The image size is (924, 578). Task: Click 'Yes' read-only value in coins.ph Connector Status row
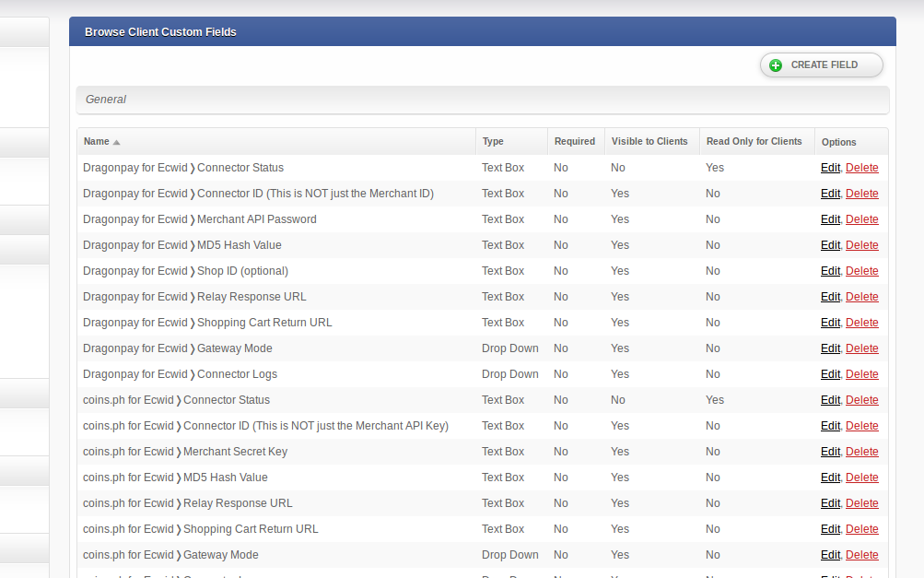[715, 400]
